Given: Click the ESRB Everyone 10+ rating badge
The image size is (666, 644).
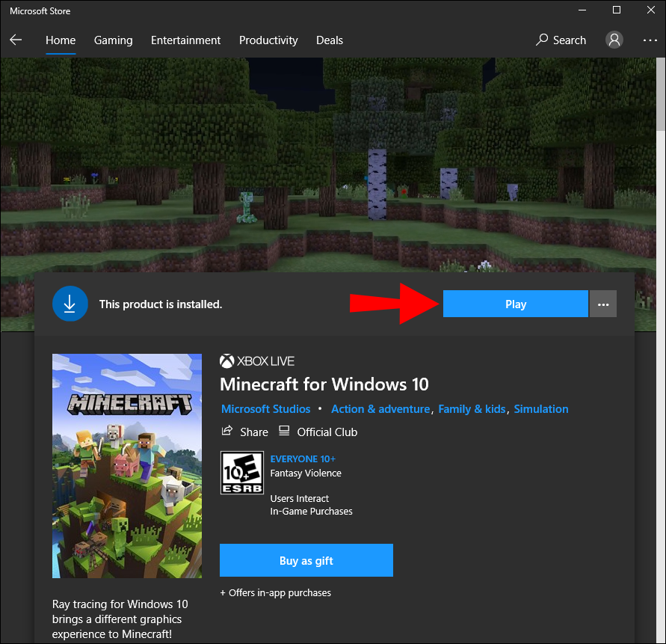Looking at the screenshot, I should coord(242,473).
